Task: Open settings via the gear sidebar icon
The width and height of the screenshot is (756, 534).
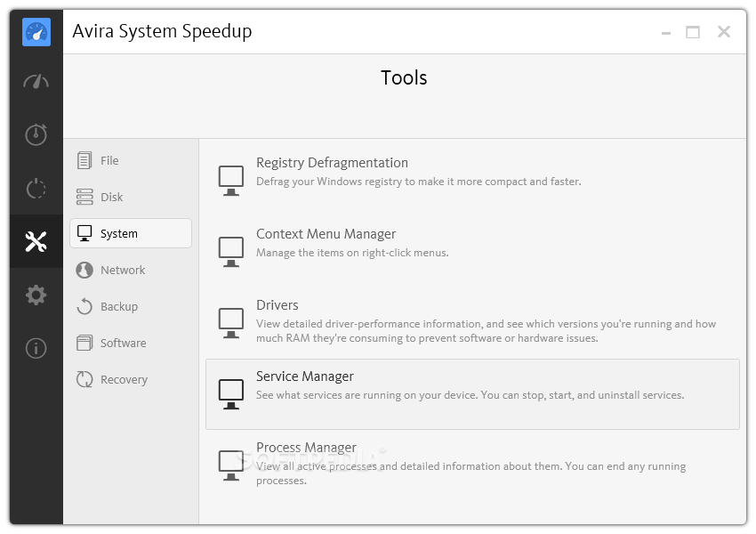Action: coord(36,295)
